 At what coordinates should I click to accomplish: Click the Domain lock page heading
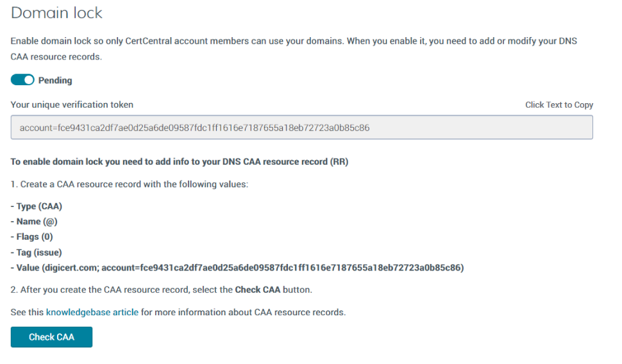tap(56, 13)
